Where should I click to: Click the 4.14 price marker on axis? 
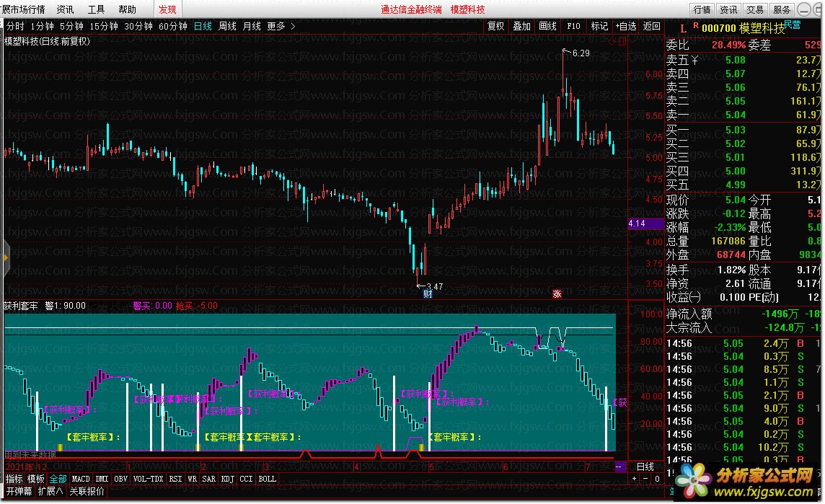pos(645,224)
